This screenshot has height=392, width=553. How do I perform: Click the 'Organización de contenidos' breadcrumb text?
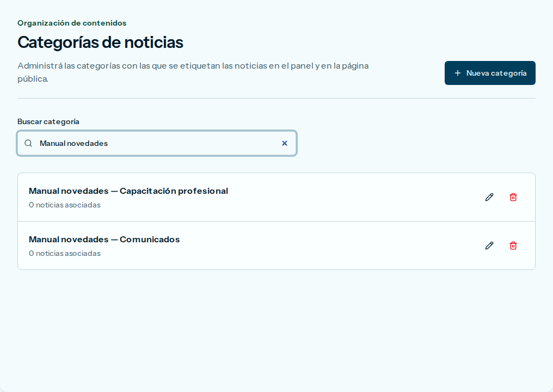pyautogui.click(x=72, y=23)
